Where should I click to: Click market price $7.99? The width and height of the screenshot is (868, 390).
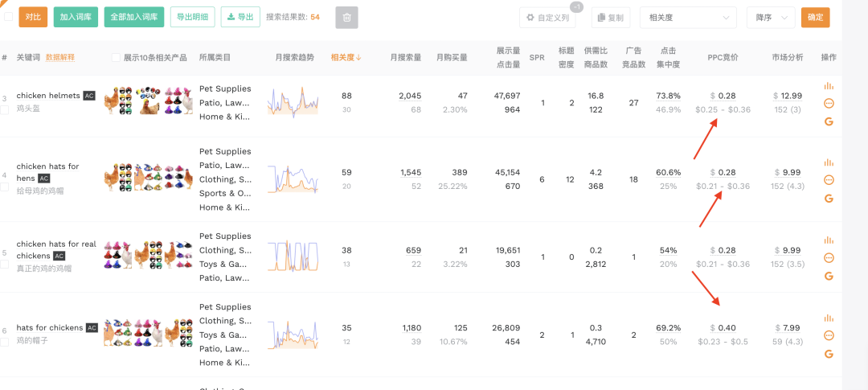[788, 328]
